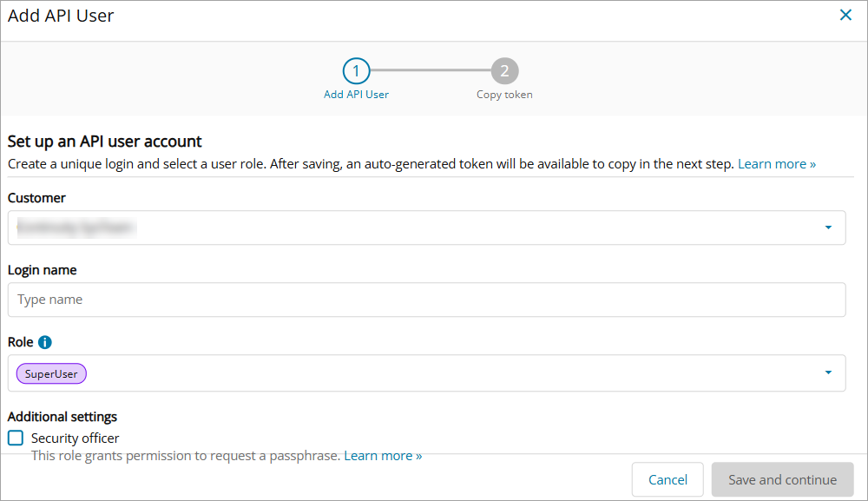Expand the Role dropdown arrow

(x=828, y=372)
